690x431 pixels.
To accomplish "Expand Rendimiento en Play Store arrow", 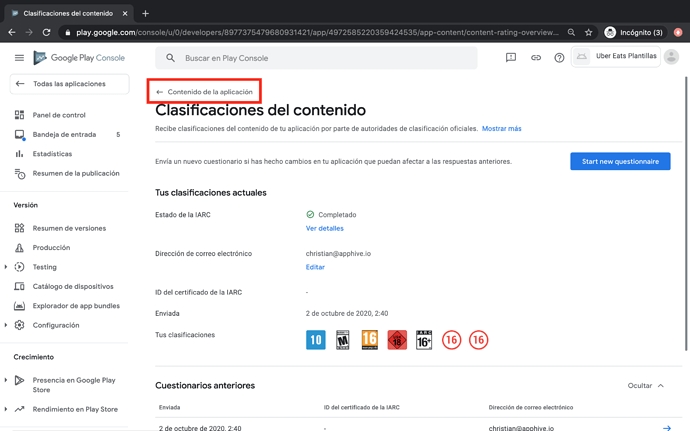I will (x=6, y=409).
